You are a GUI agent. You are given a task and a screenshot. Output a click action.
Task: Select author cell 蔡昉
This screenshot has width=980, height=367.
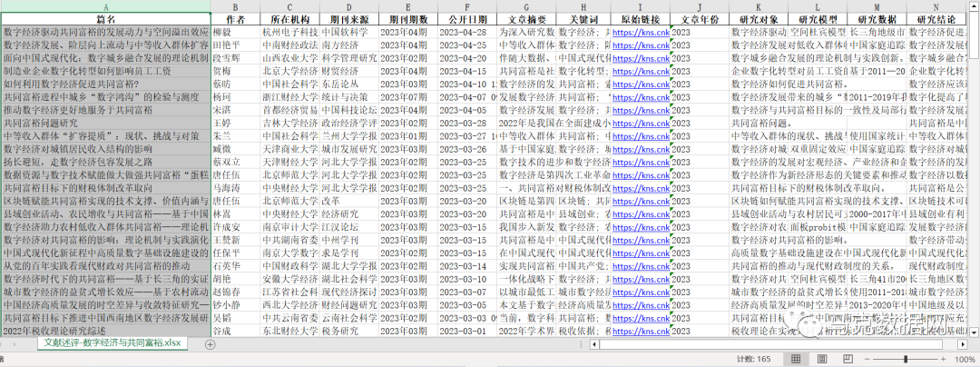point(236,84)
